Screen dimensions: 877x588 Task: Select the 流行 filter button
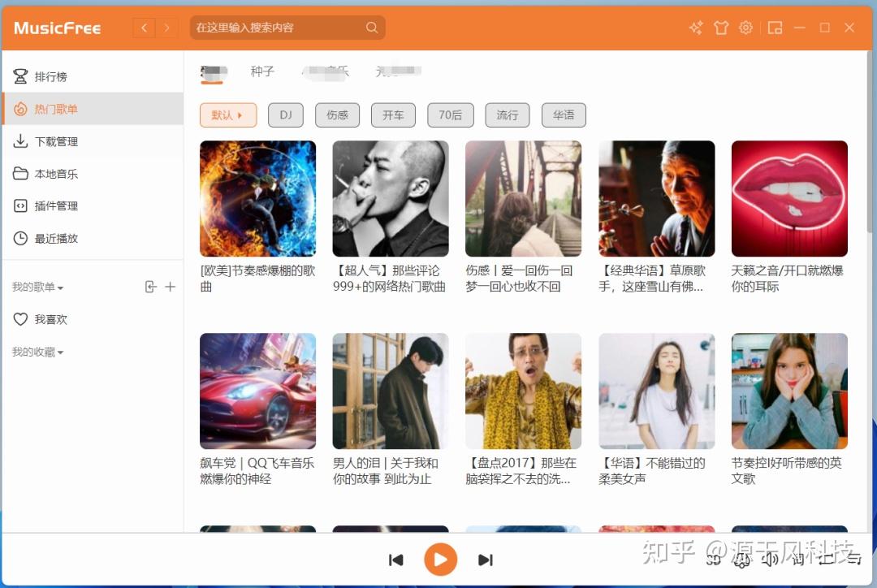[x=507, y=115]
